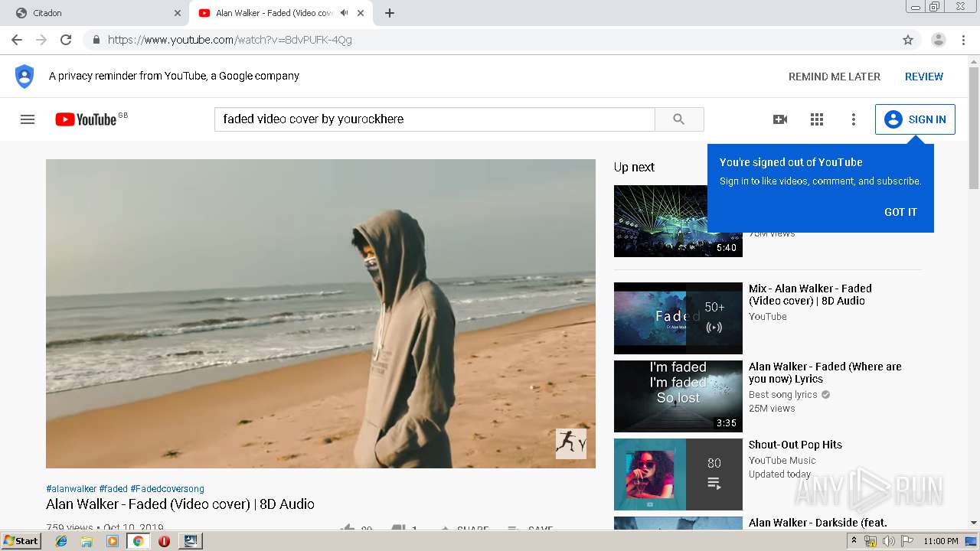
Task: Open the 5:40 up-next video thumbnail
Action: [x=678, y=221]
